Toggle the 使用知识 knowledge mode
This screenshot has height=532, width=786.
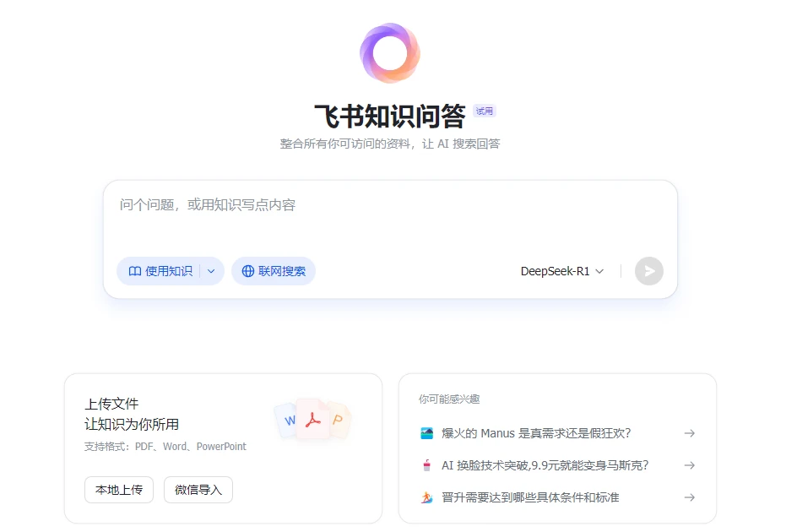click(x=162, y=271)
